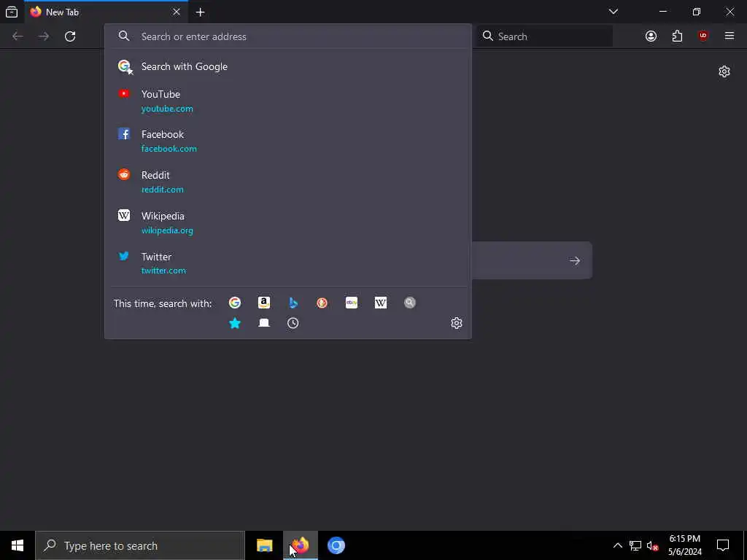
Task: Open the Facebook suggestion entry
Action: pos(287,141)
